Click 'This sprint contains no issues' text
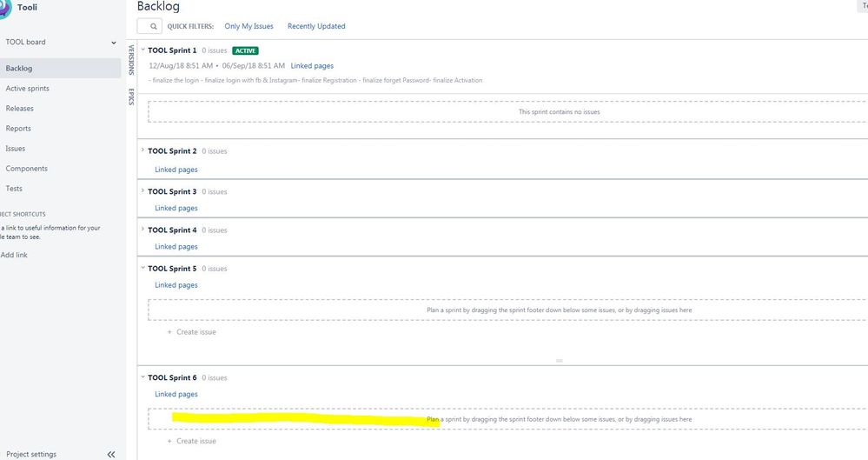This screenshot has width=868, height=460. [x=559, y=112]
